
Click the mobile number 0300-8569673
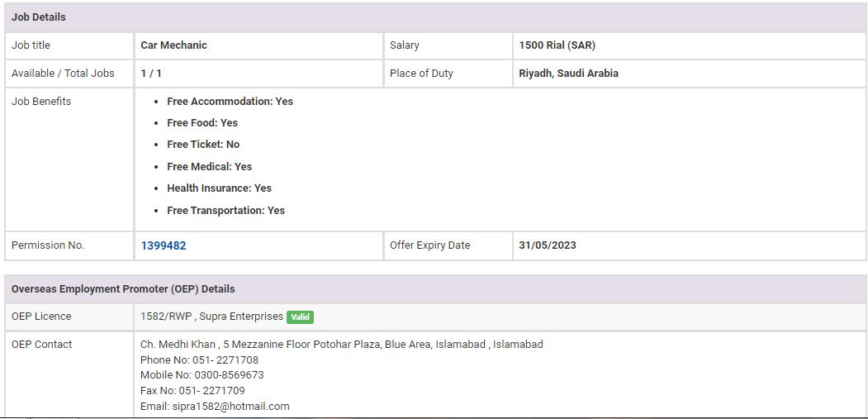[x=202, y=375]
